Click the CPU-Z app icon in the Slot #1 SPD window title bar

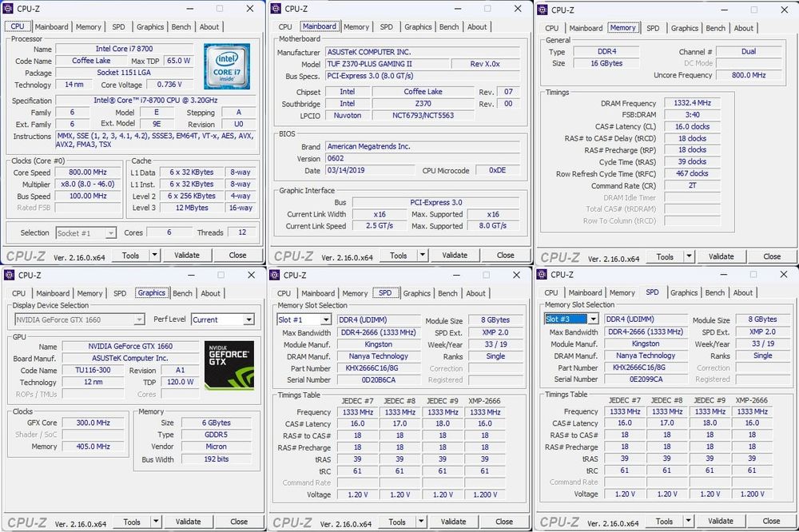coord(275,275)
